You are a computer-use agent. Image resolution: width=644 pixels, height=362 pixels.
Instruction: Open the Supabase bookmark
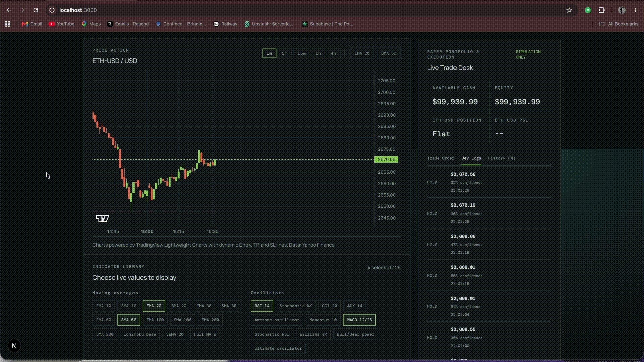click(327, 24)
